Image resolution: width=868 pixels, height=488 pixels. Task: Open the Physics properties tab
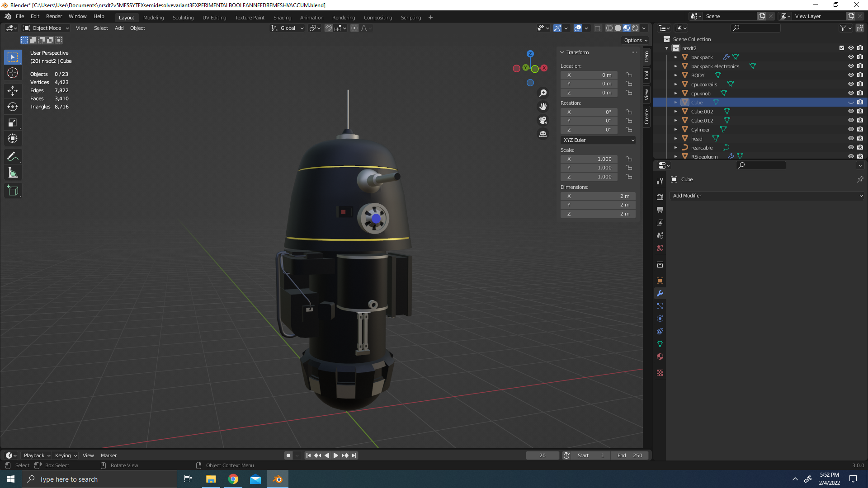[x=660, y=319]
